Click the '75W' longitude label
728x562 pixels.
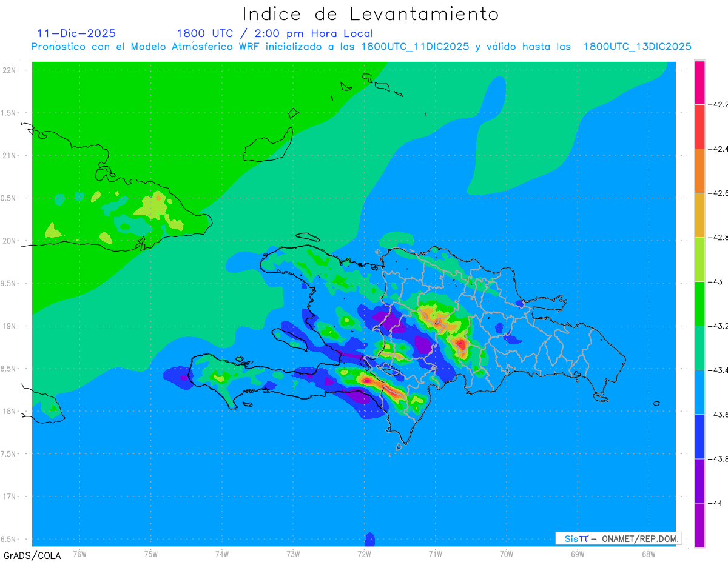pyautogui.click(x=151, y=554)
